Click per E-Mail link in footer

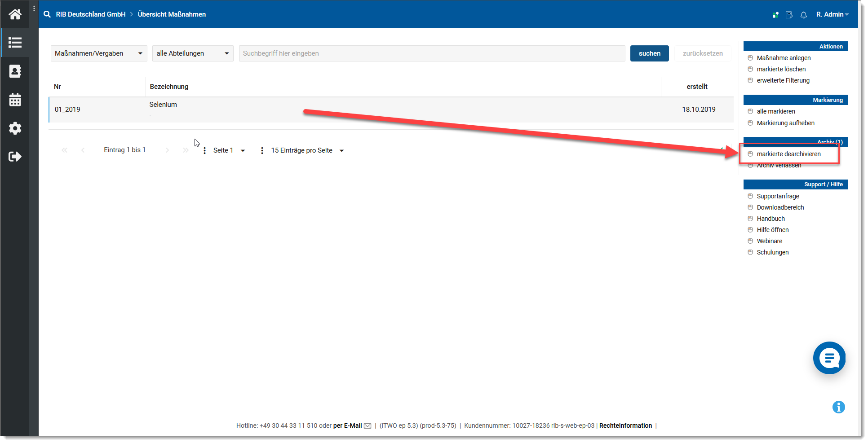pyautogui.click(x=347, y=425)
